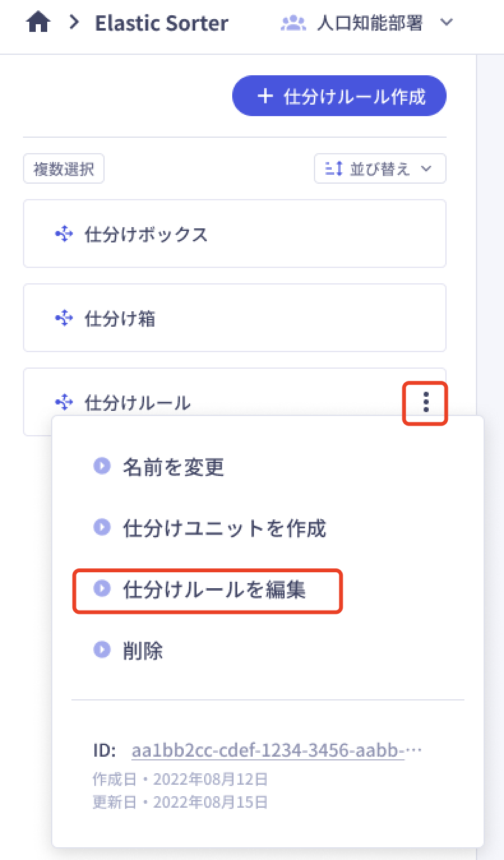
Task: Select 仕分けユニットを作成 menu entry
Action: (224, 528)
